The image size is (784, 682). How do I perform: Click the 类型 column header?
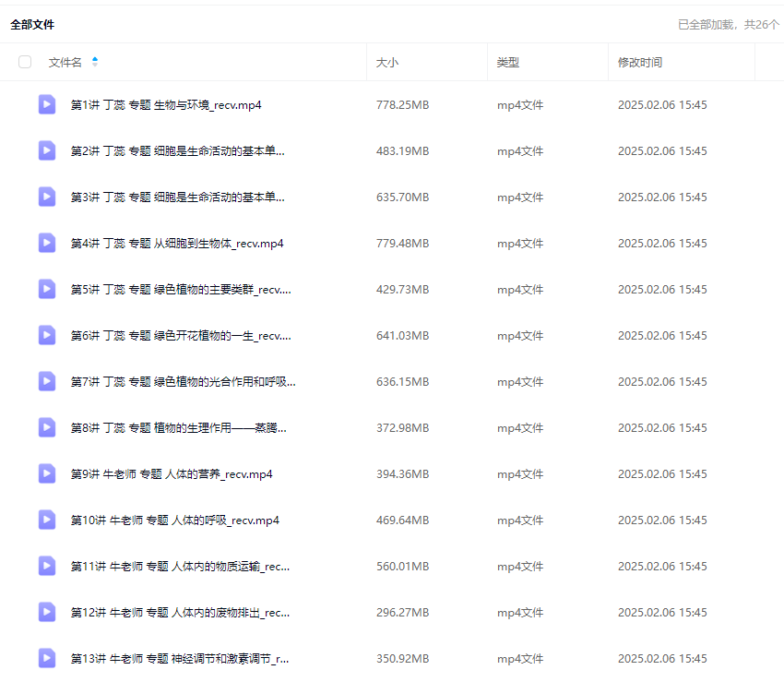pyautogui.click(x=508, y=62)
